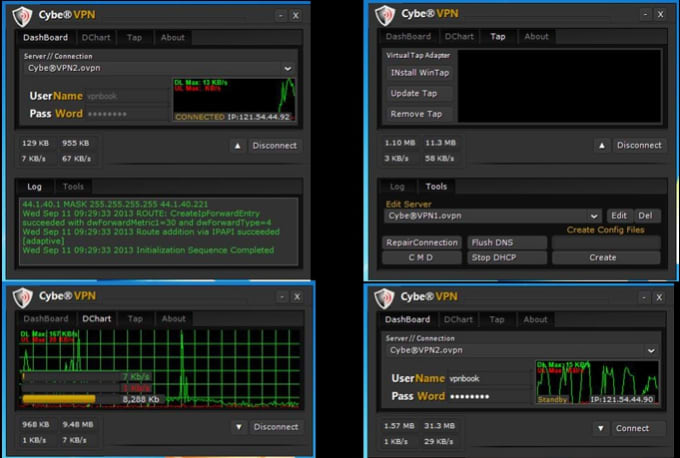Click the config name field above Create
Viewport: 680px width, 458px height.
[606, 243]
